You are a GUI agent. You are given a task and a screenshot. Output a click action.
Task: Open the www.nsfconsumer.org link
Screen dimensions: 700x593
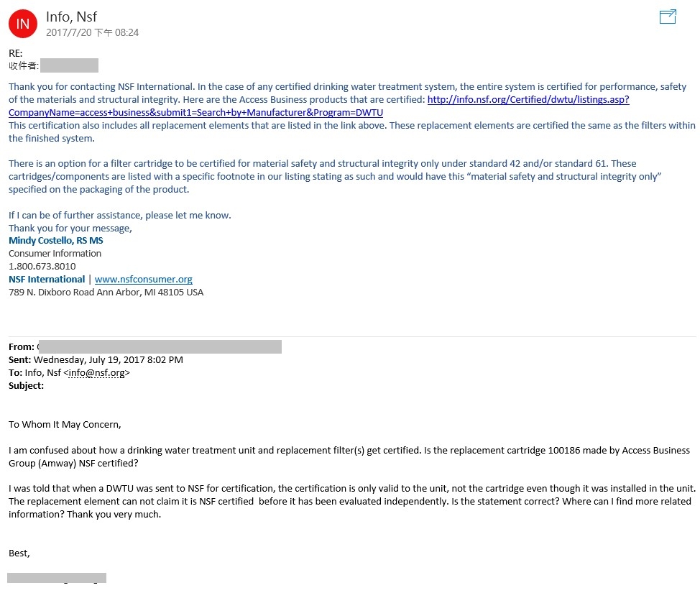click(x=143, y=280)
